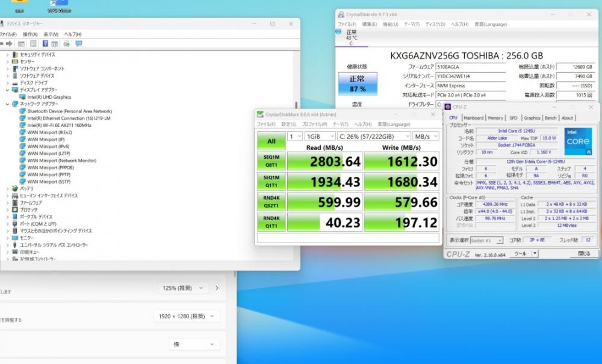Open the 設定(S) menu in CrystalDiskMark

tap(288, 125)
